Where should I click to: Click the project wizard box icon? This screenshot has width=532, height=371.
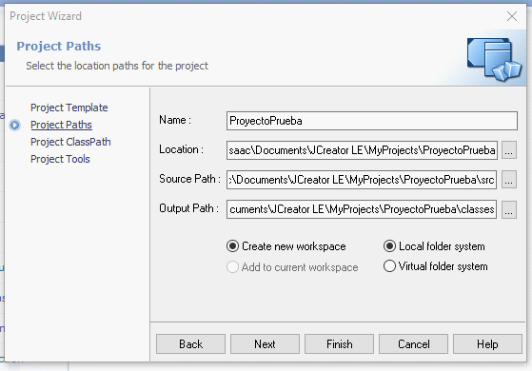click(494, 59)
